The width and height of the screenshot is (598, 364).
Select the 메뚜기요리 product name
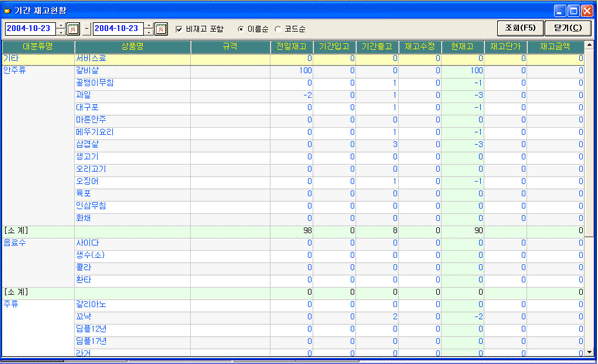coord(95,132)
